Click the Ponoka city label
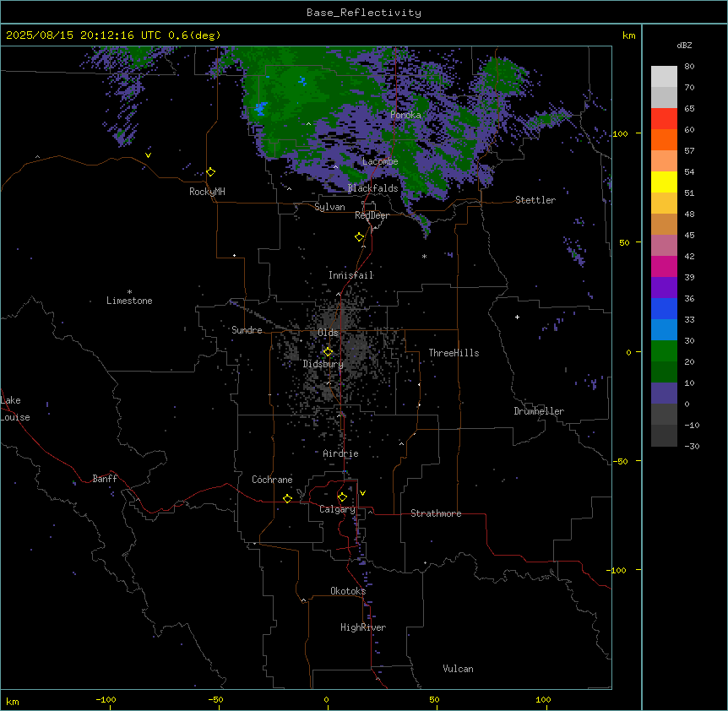The height and width of the screenshot is (711, 728). pyautogui.click(x=405, y=115)
